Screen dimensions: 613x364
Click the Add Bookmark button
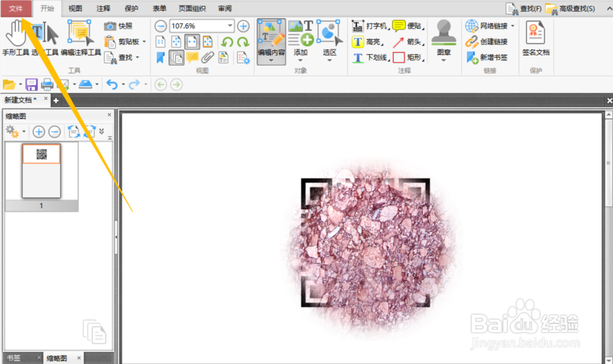point(487,58)
